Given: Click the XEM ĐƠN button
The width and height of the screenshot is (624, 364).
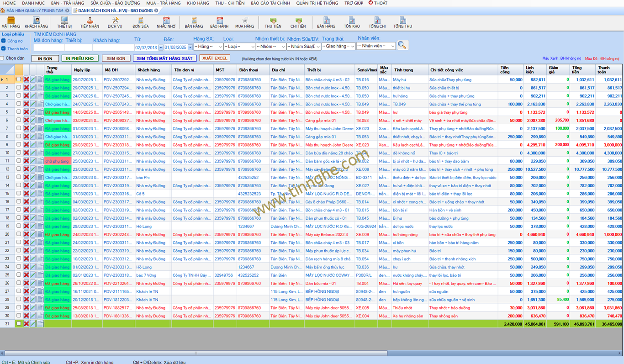Looking at the screenshot, I should (116, 58).
